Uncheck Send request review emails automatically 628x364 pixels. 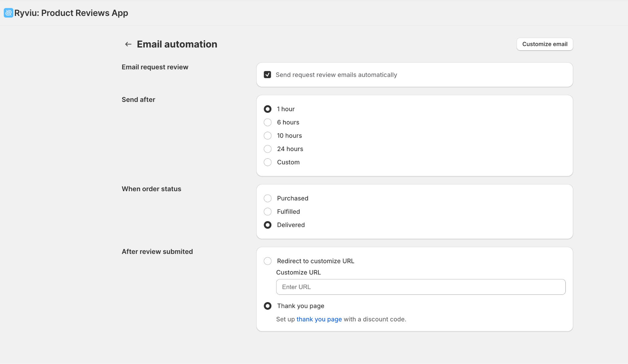tap(267, 75)
